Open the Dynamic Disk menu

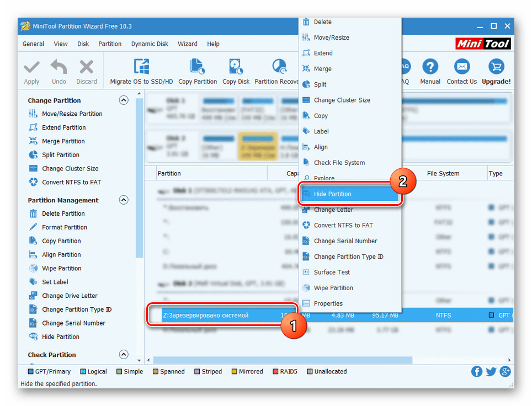point(150,44)
